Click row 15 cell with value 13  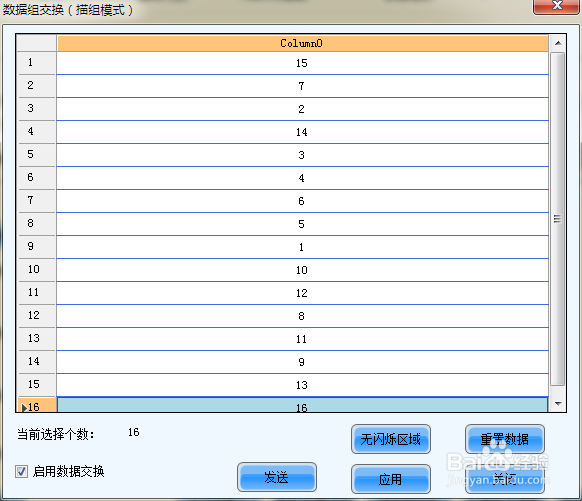(302, 385)
